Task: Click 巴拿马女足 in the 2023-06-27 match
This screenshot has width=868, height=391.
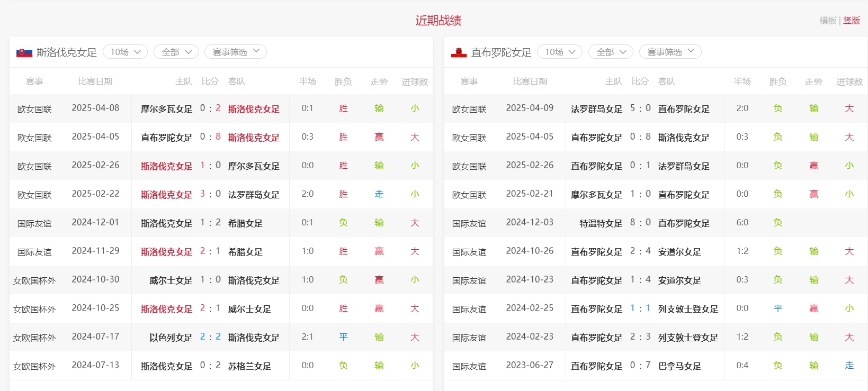Action: [x=679, y=366]
